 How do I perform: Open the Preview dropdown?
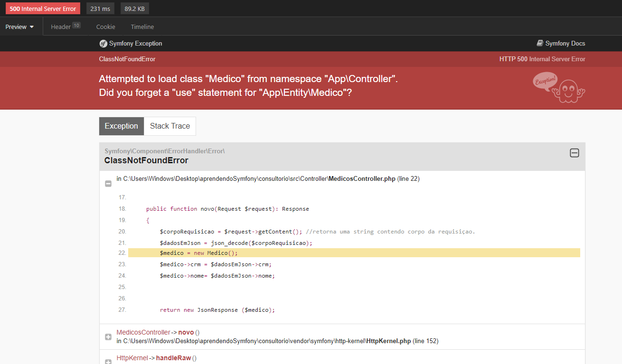19,27
